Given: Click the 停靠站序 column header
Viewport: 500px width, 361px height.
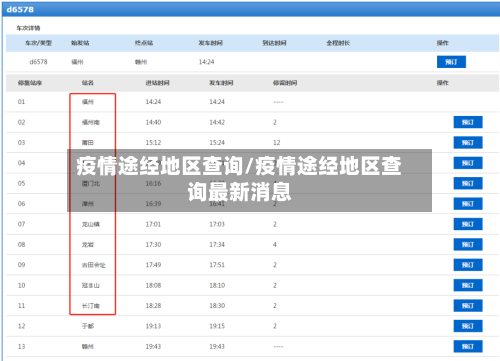Looking at the screenshot, I should 30,83.
